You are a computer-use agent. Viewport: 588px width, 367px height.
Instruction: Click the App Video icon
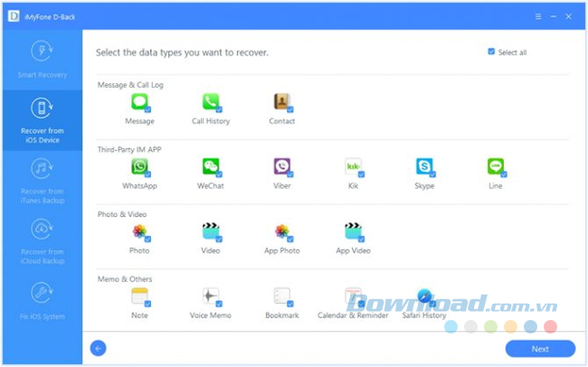(353, 231)
